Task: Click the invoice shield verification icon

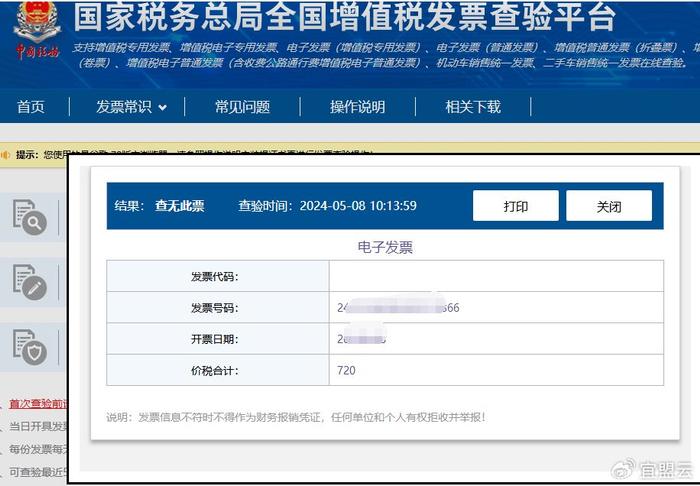Action: point(30,347)
